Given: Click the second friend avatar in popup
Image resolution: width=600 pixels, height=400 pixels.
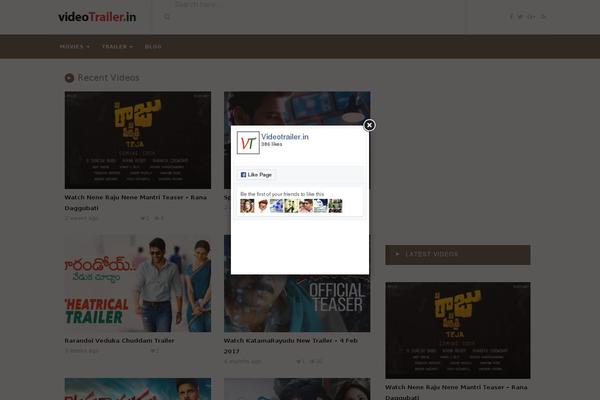Looking at the screenshot, I should 262,206.
